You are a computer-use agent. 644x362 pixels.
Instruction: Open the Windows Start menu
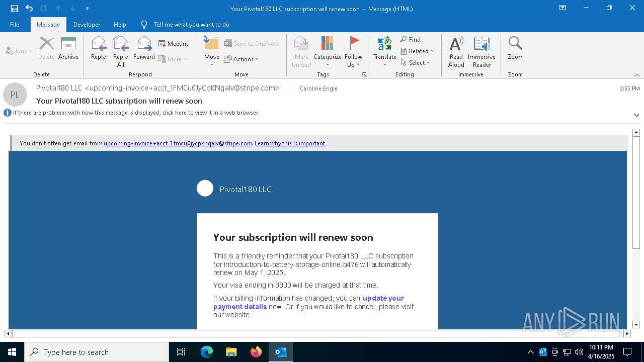pyautogui.click(x=12, y=352)
